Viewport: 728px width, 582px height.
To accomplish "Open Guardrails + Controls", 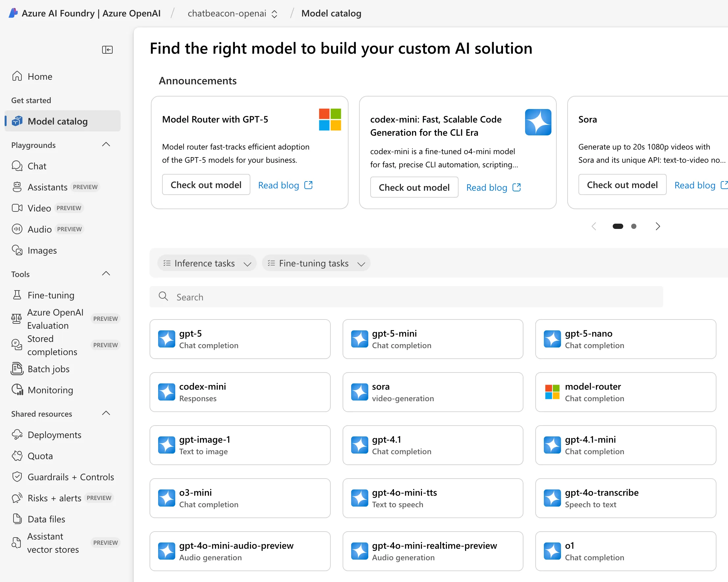I will tap(70, 477).
